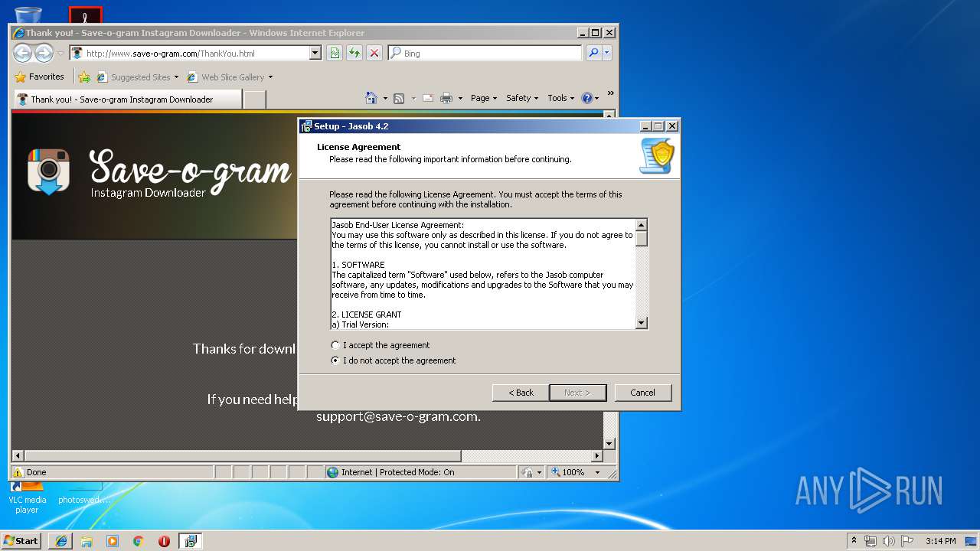Click the Print icon in IE
980x551 pixels.
tap(446, 98)
